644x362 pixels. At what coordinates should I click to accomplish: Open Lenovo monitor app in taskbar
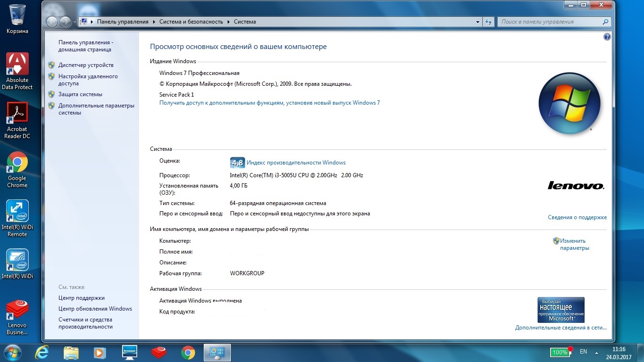pos(129,353)
